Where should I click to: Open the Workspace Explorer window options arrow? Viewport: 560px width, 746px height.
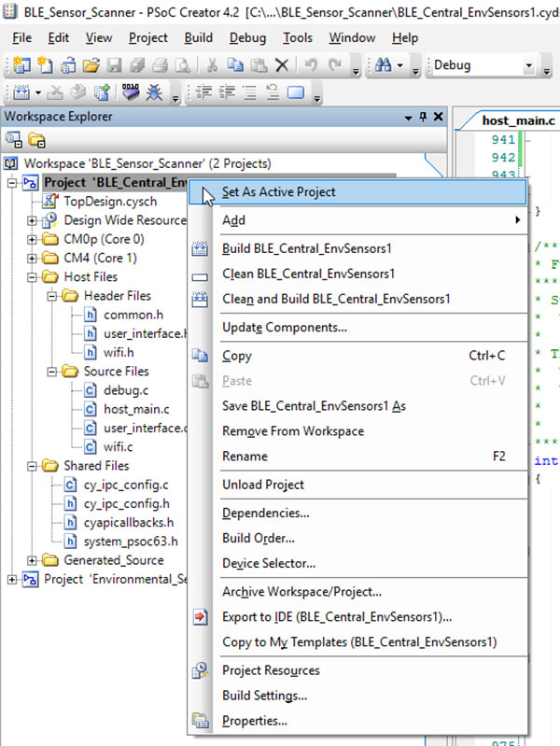[408, 118]
